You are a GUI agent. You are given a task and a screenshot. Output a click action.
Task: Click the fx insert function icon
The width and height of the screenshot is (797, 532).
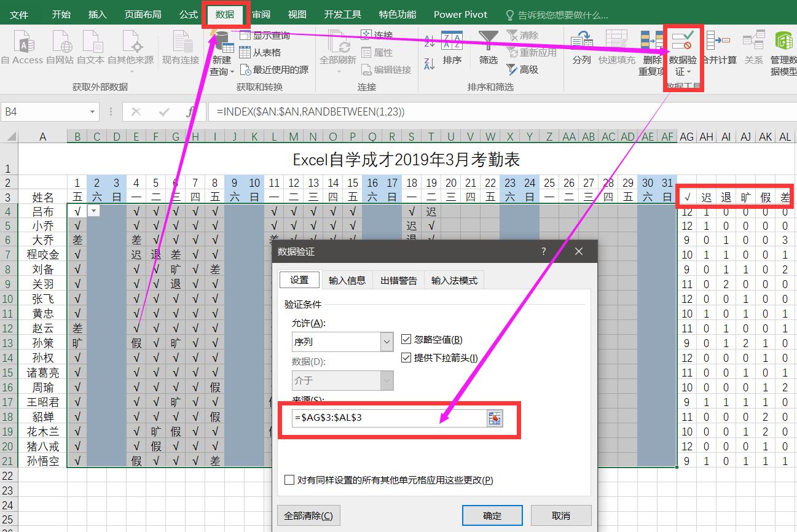(x=191, y=112)
